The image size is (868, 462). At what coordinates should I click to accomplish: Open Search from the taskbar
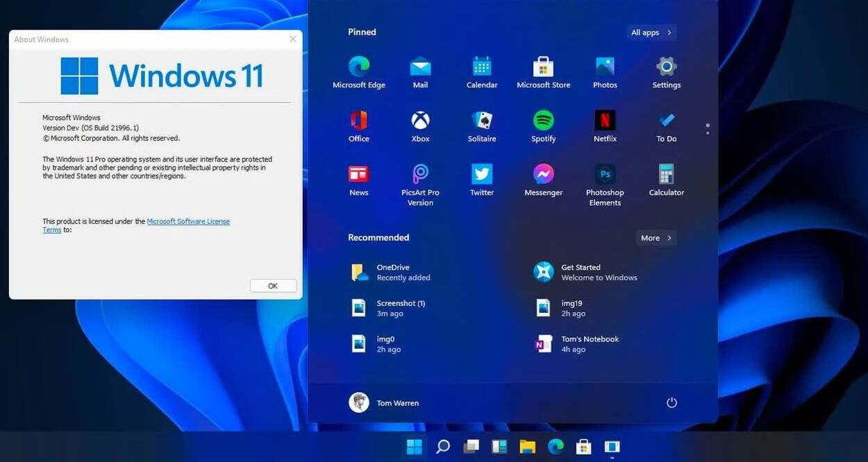(x=443, y=447)
